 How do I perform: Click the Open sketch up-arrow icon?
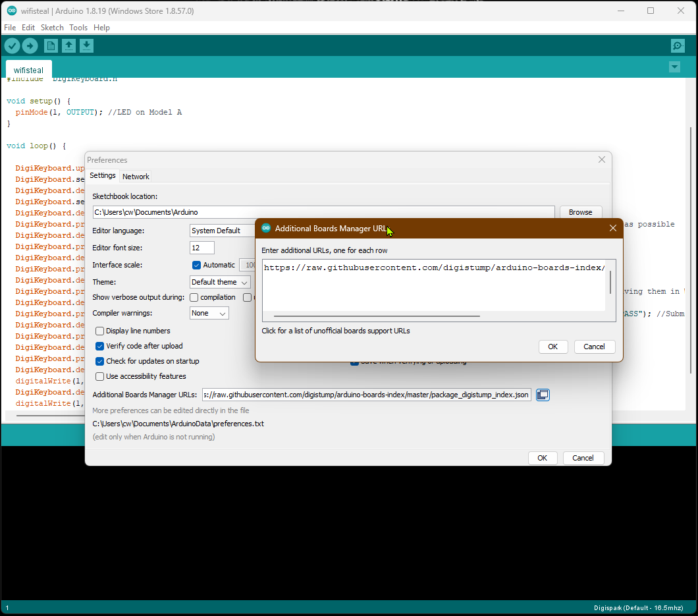(x=68, y=46)
